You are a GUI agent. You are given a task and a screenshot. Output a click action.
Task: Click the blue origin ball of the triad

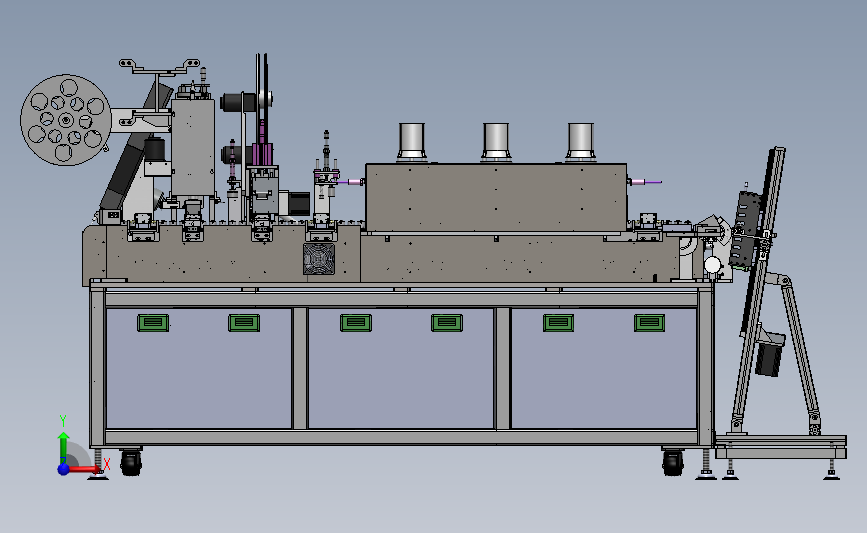coord(64,469)
